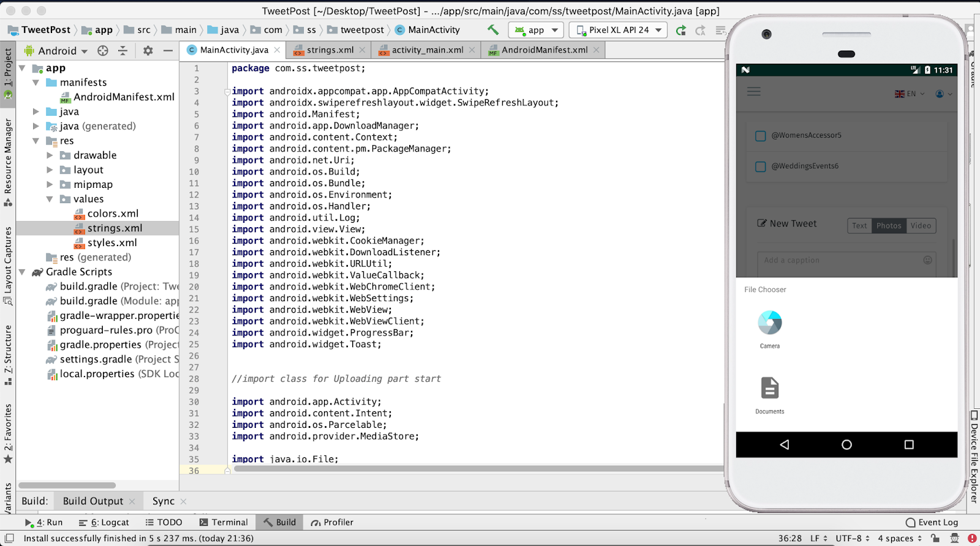The image size is (980, 546).
Task: Hide the Project panel with minus icon
Action: (x=168, y=51)
